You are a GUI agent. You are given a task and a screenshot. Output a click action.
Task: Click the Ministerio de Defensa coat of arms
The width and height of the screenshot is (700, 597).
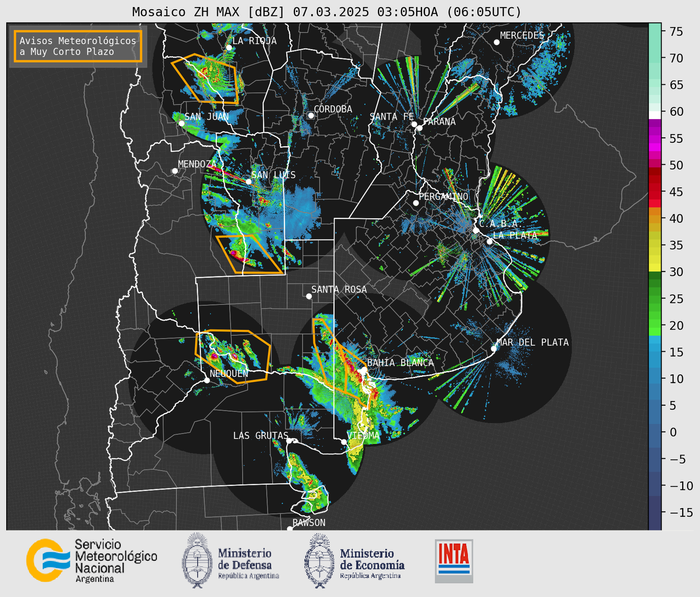tap(198, 560)
